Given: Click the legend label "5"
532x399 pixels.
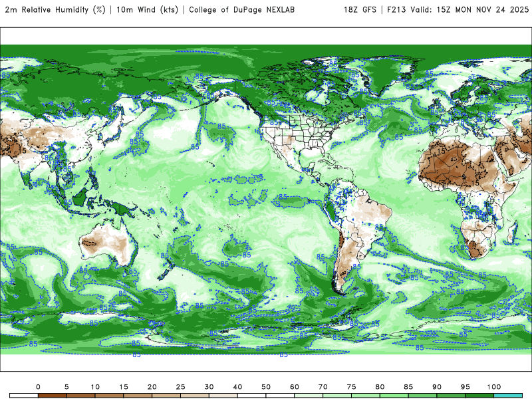Looking at the screenshot, I should [x=66, y=387].
